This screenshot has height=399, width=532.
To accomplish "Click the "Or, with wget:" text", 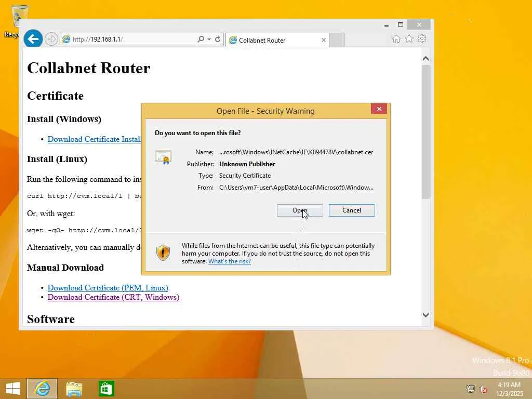I will click(x=51, y=214).
